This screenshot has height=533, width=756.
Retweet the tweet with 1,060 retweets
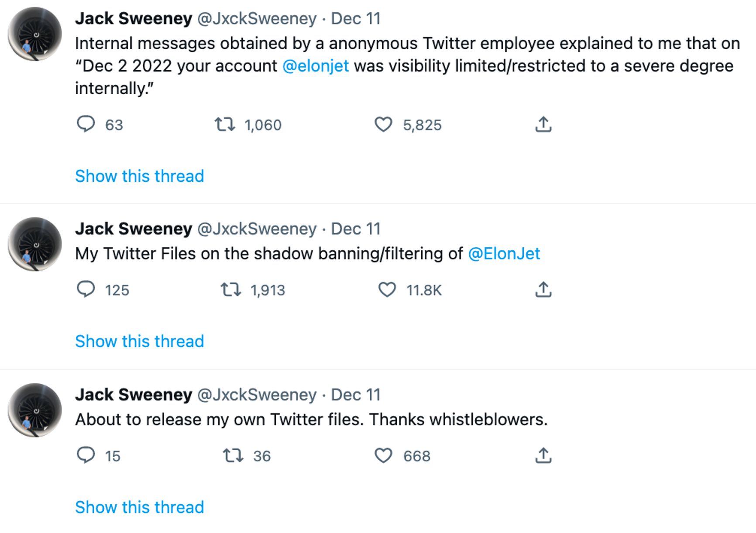point(225,125)
